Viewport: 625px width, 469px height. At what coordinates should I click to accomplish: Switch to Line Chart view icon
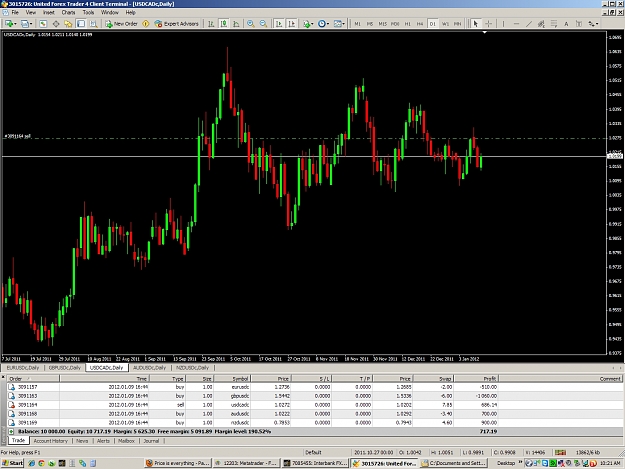point(236,24)
